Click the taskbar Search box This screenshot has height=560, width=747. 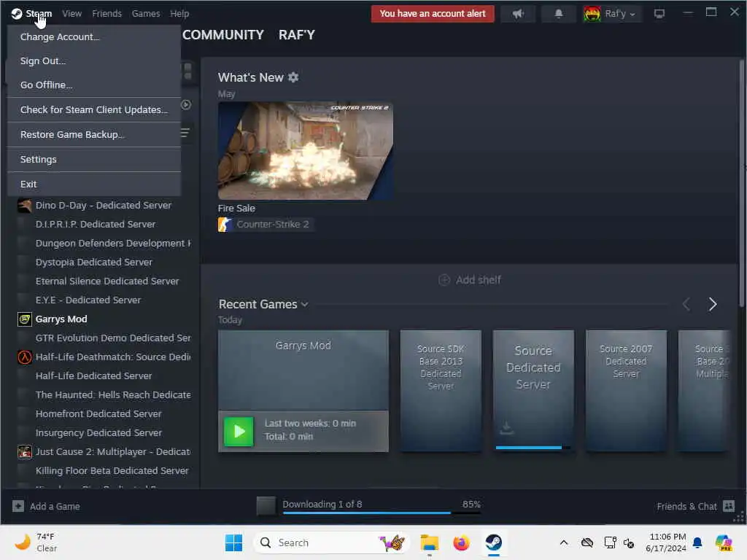(x=332, y=542)
